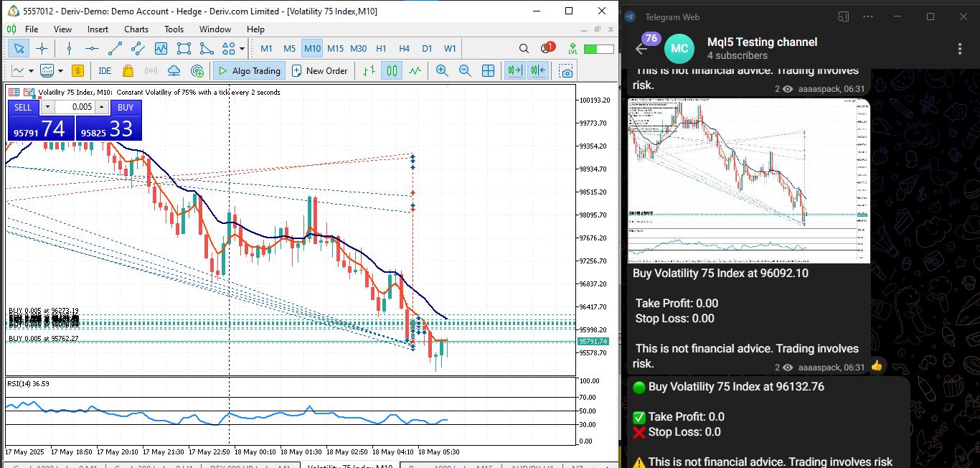Activate the crosshair tool
Image resolution: width=980 pixels, height=468 pixels.
42,49
